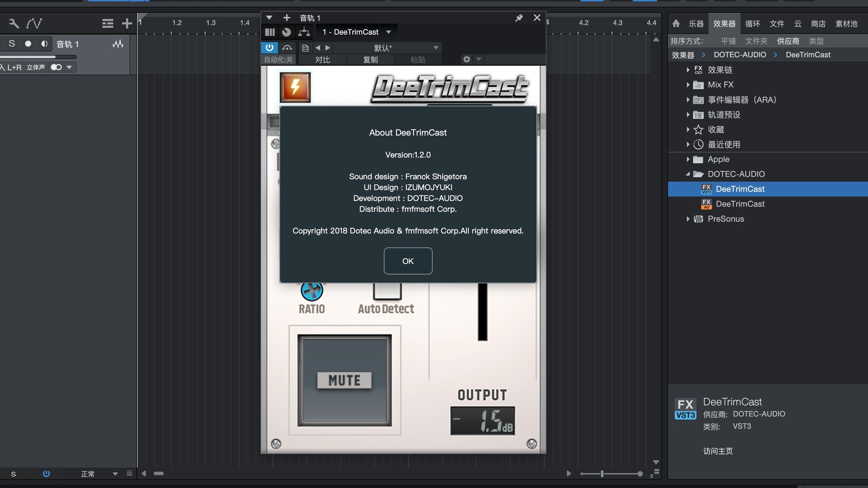The image size is (868, 488).
Task: Click the black level meter in DeeTrimCast
Action: coord(483,311)
